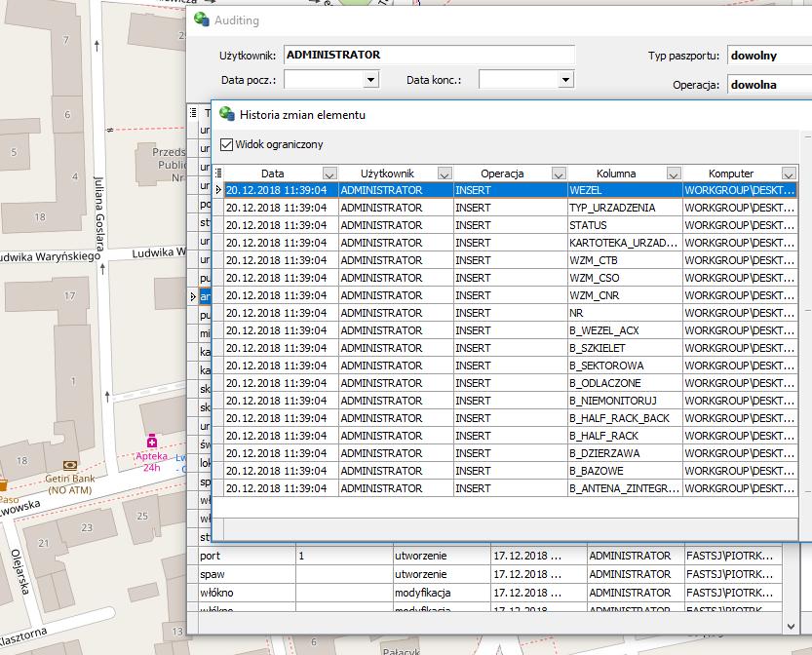Open the grid options icon in Historia table header
The width and height of the screenshot is (812, 655).
[x=218, y=173]
